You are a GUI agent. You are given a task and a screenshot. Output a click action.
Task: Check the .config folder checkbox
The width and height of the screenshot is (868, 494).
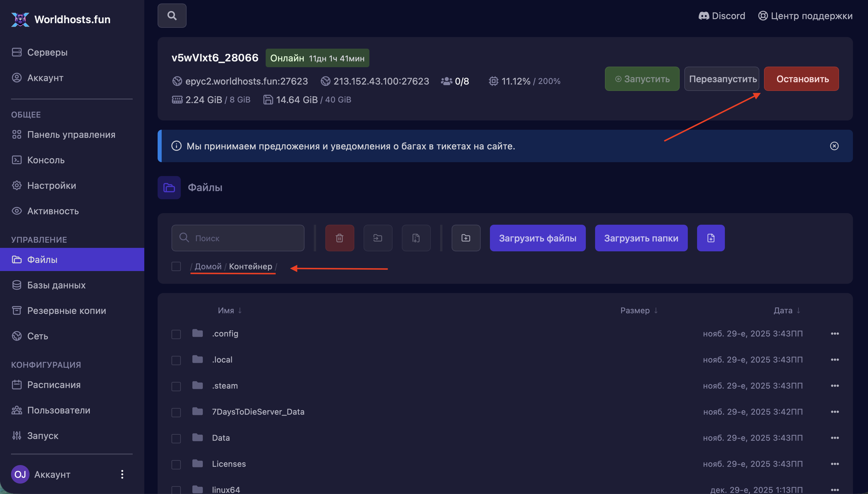[x=176, y=334]
